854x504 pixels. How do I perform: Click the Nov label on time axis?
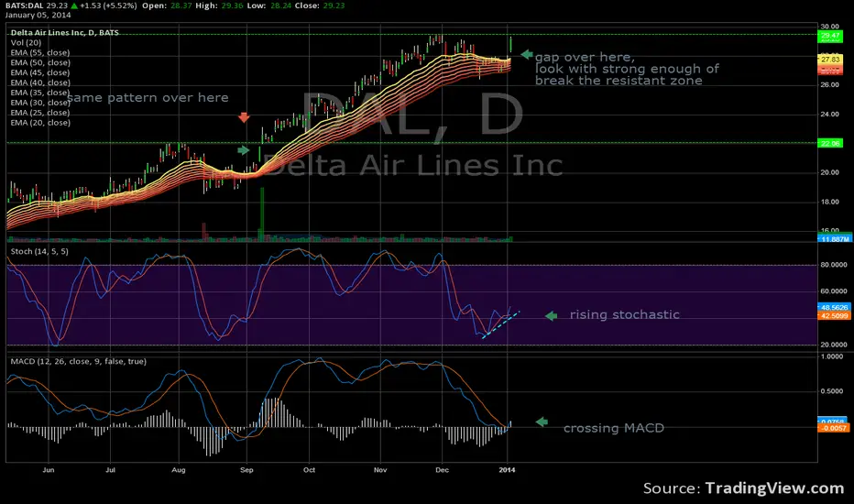[380, 470]
